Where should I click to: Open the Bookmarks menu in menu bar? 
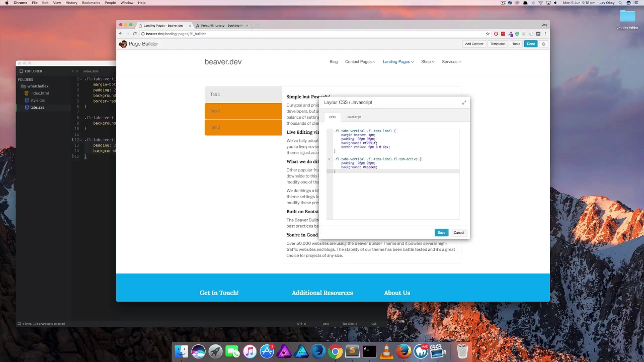pyautogui.click(x=91, y=3)
